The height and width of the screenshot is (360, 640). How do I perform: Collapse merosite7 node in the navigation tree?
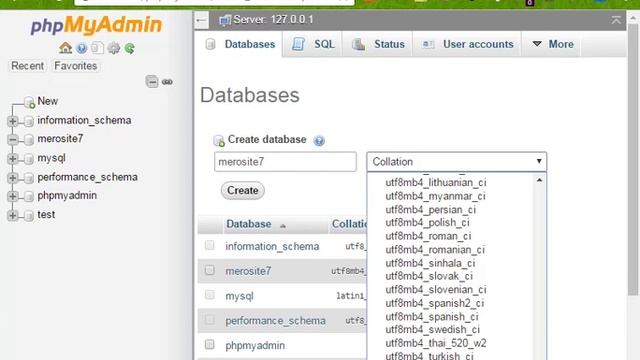tap(13, 140)
